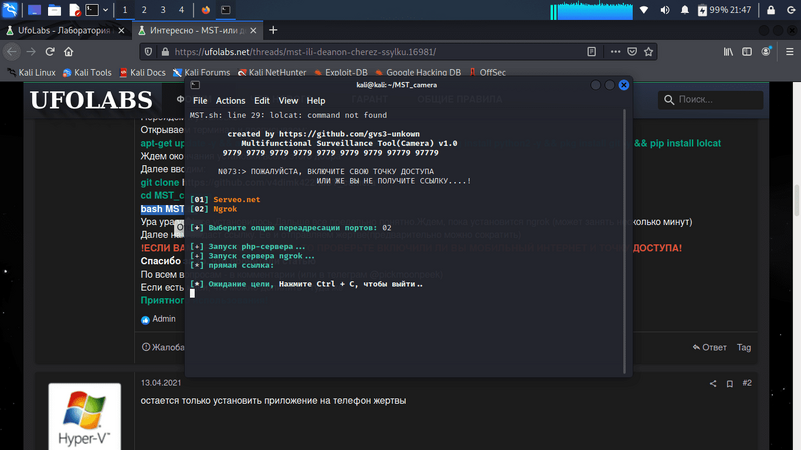Expand the terminal launcher dropdown arrow

pyautogui.click(x=105, y=10)
